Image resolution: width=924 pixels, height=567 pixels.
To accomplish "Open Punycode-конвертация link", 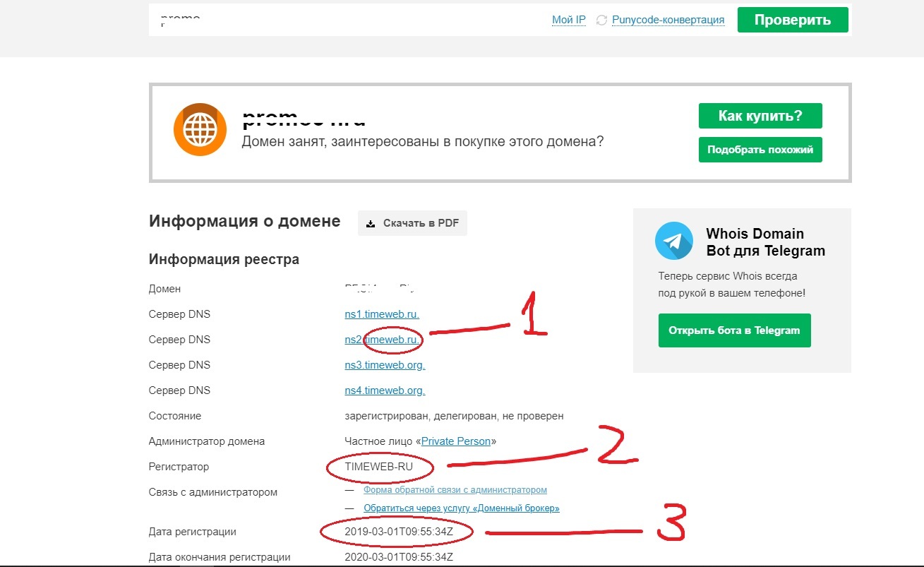I will point(668,20).
